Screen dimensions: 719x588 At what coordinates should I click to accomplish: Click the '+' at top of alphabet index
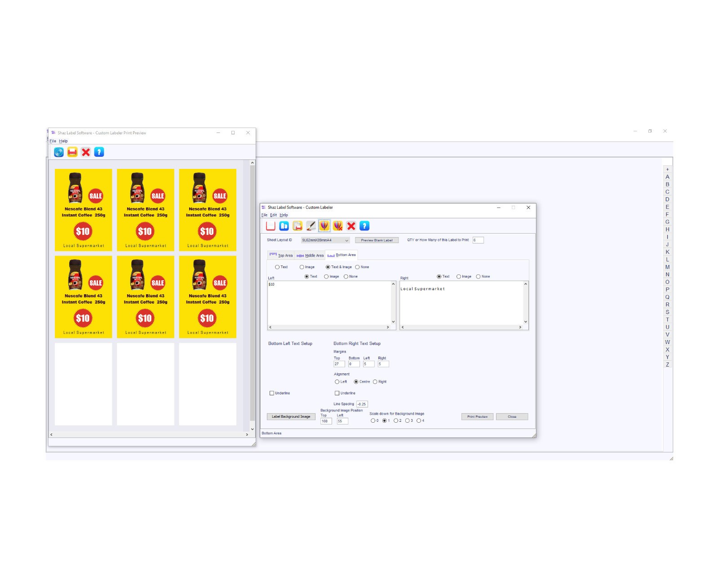tap(667, 170)
